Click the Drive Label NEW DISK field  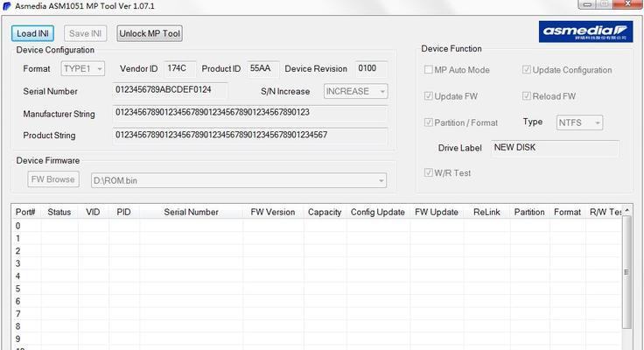(x=555, y=148)
